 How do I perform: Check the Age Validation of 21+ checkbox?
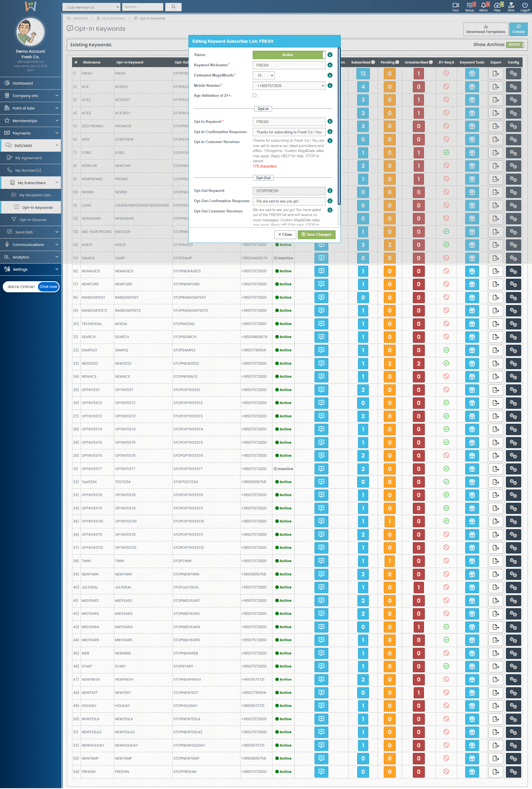254,95
